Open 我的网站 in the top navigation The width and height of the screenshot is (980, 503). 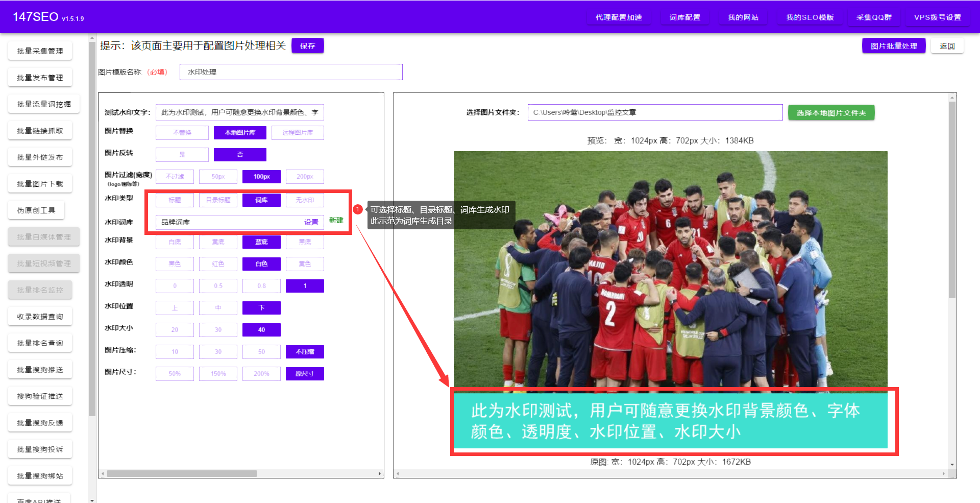pyautogui.click(x=743, y=17)
